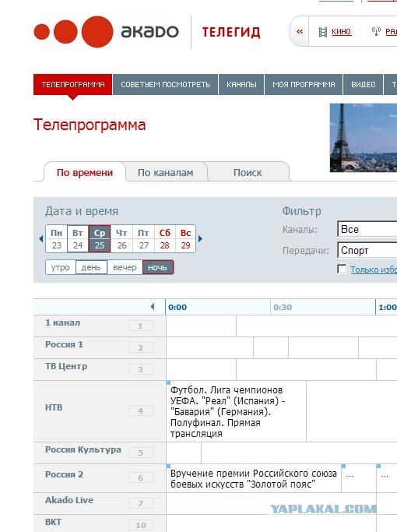Switch to the По каналам tab
The height and width of the screenshot is (532, 397).
click(x=166, y=172)
